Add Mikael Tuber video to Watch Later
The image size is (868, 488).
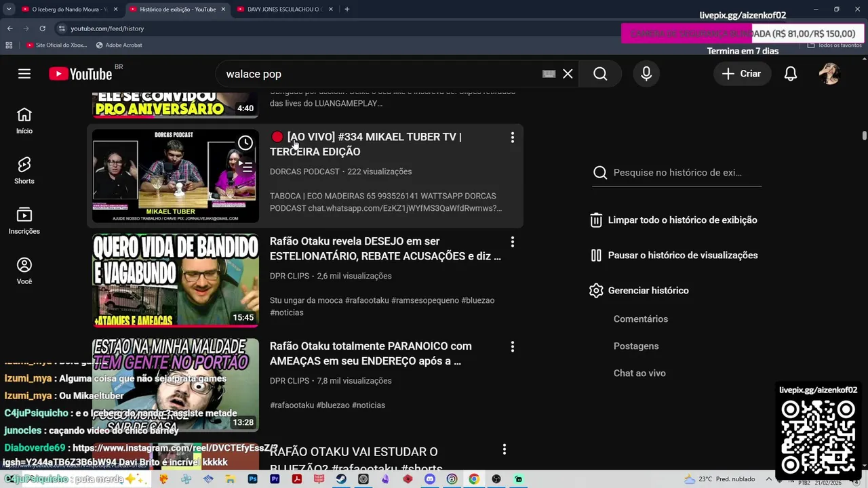coord(245,142)
